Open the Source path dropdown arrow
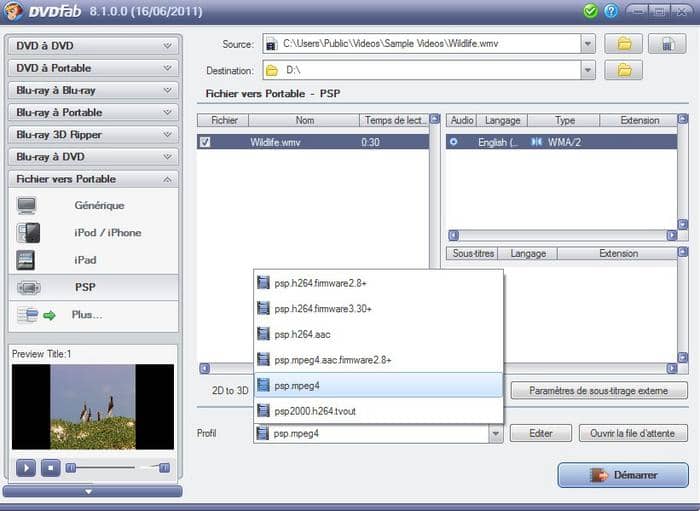Screen dimensions: 700x511 click(x=588, y=44)
